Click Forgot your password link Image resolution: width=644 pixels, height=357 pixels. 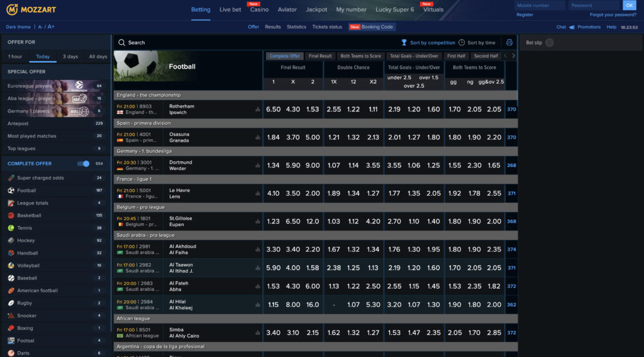point(613,15)
